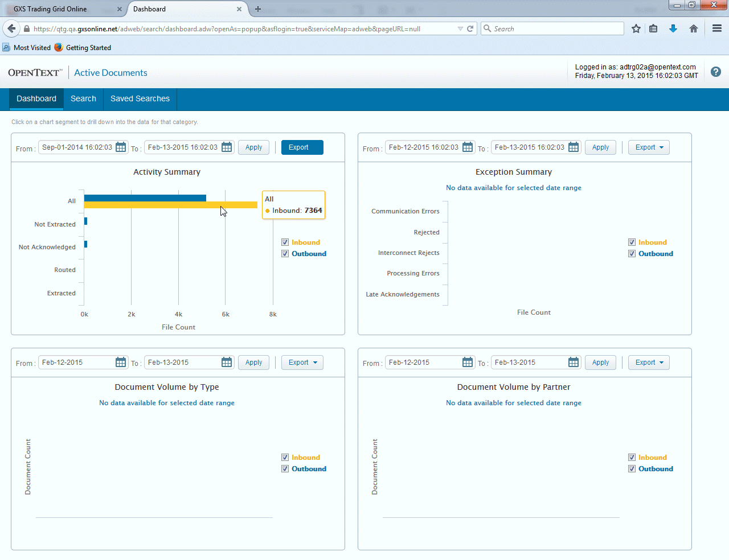The image size is (729, 560).
Task: Open calendar picker for Exception Summary From date
Action: point(468,147)
